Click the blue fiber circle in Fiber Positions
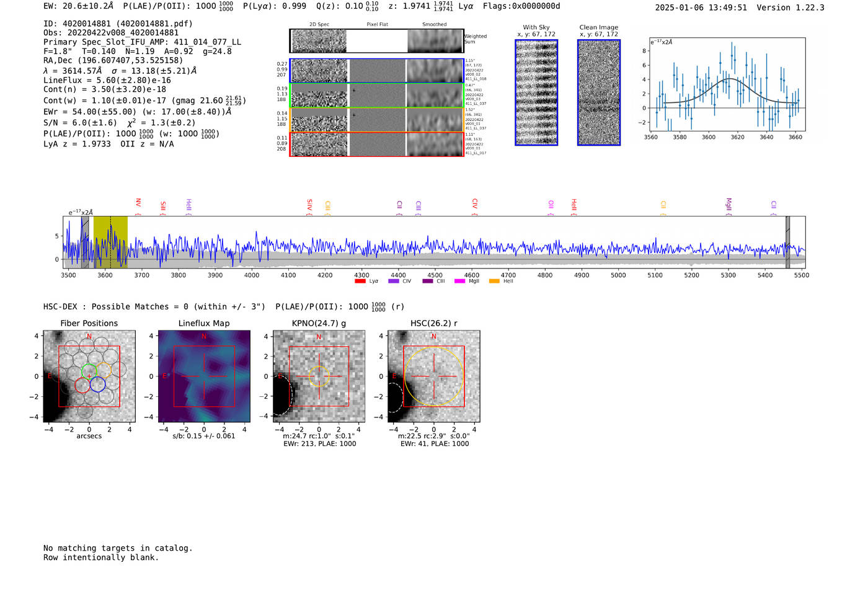 [97, 384]
